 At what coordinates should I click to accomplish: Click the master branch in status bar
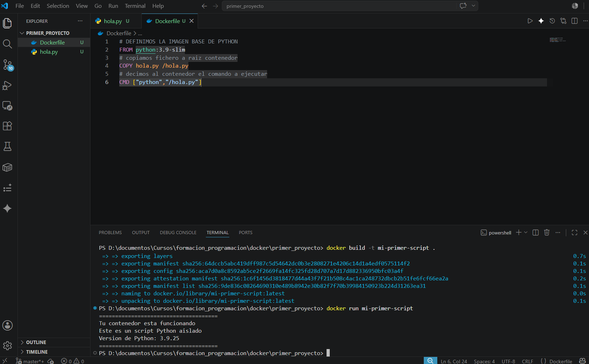tap(30, 361)
